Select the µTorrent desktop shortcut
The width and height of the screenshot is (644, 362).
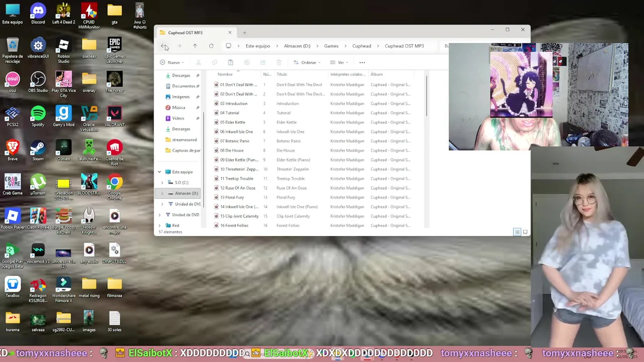click(38, 185)
